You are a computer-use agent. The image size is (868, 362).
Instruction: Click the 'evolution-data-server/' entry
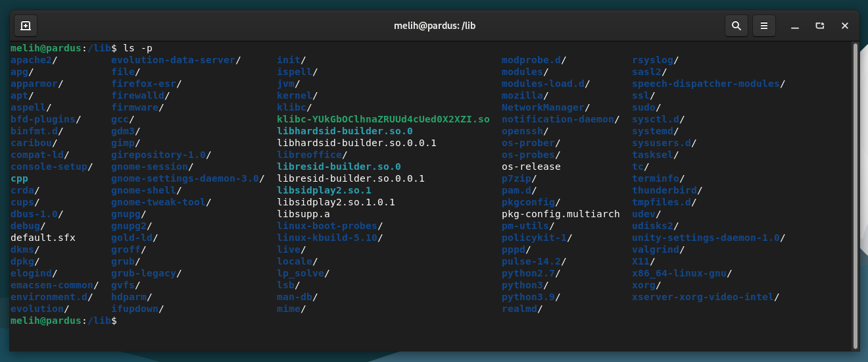coord(176,60)
